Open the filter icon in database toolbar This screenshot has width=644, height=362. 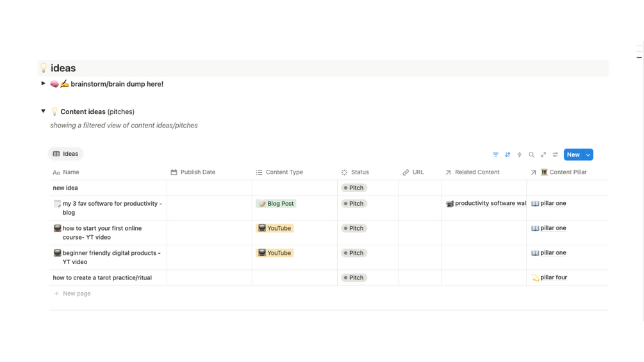pyautogui.click(x=495, y=154)
